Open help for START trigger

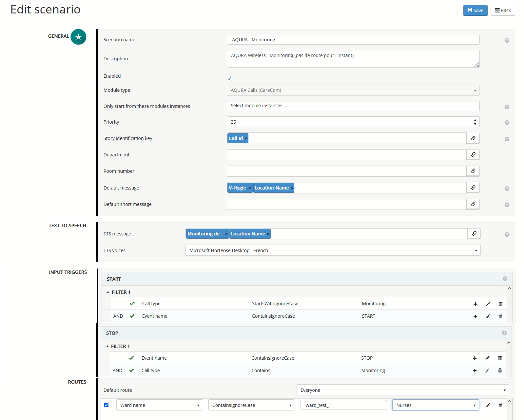pyautogui.click(x=505, y=279)
